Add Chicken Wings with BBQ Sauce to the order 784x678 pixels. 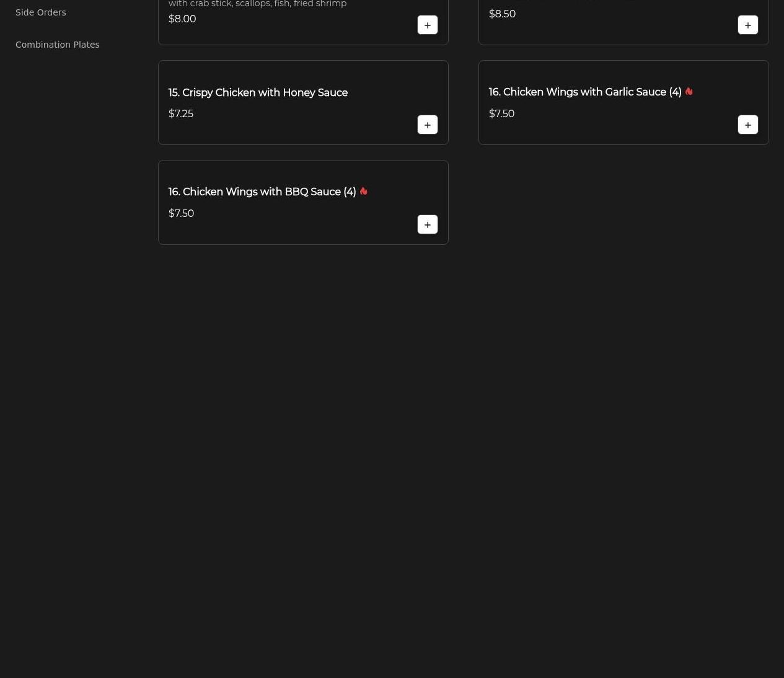pos(427,224)
